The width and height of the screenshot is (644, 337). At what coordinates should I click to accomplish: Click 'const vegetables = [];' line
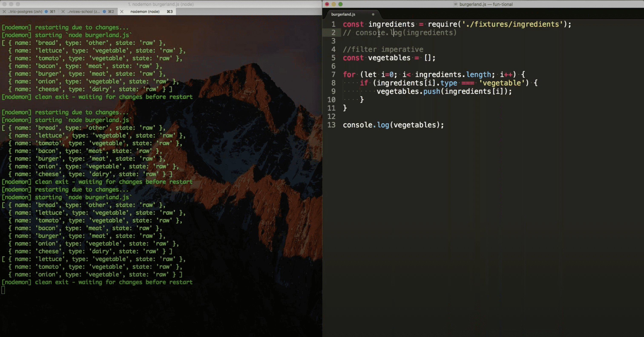[389, 58]
